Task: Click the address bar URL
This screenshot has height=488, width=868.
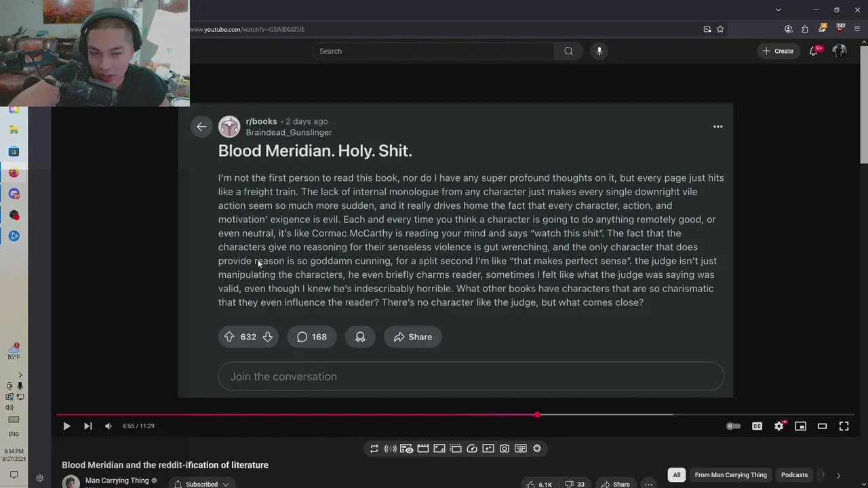Action: pos(248,29)
